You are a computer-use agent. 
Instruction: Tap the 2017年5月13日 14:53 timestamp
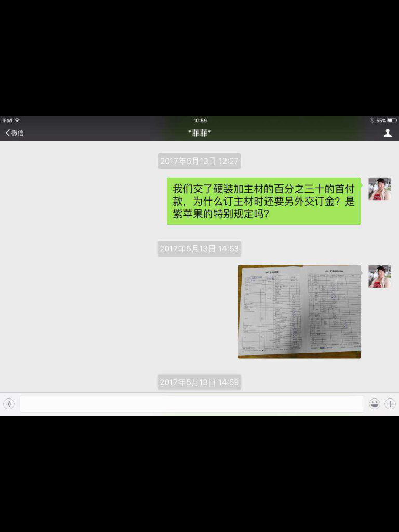199,249
